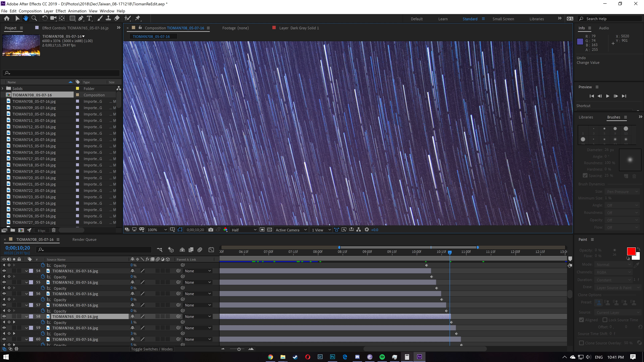Open the Animation menu
The width and height of the screenshot is (644, 362).
pos(77,11)
